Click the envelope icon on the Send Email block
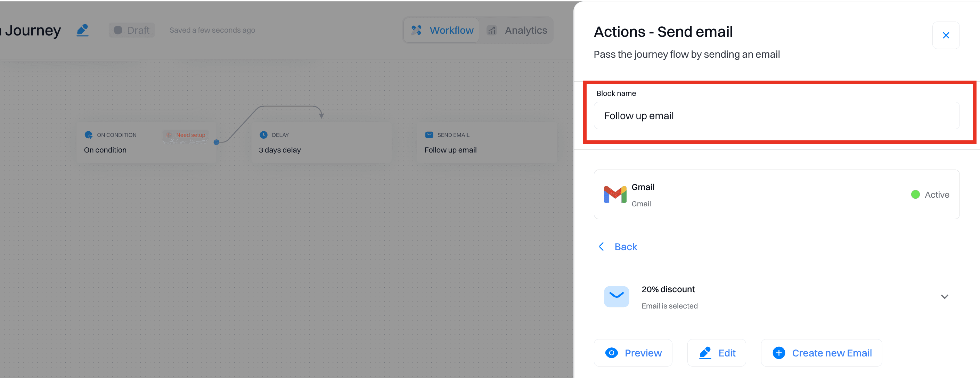 click(429, 134)
